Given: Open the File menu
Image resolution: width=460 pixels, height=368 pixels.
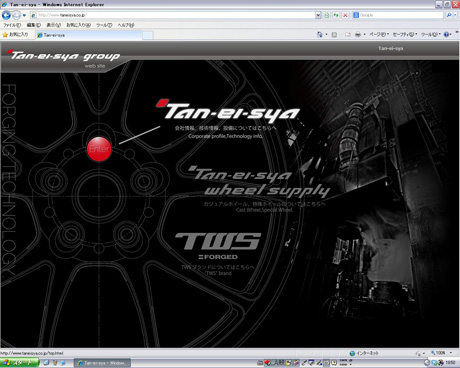Looking at the screenshot, I should (12, 25).
